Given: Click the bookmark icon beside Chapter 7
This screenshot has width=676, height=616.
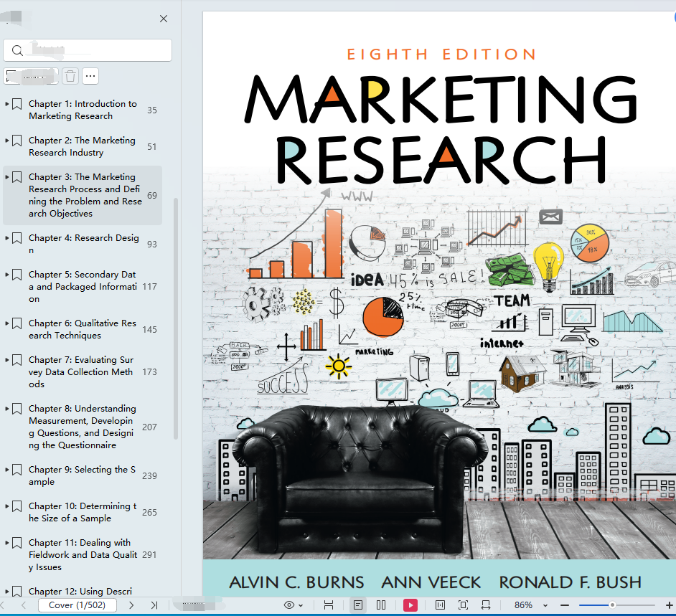Looking at the screenshot, I should tap(17, 360).
